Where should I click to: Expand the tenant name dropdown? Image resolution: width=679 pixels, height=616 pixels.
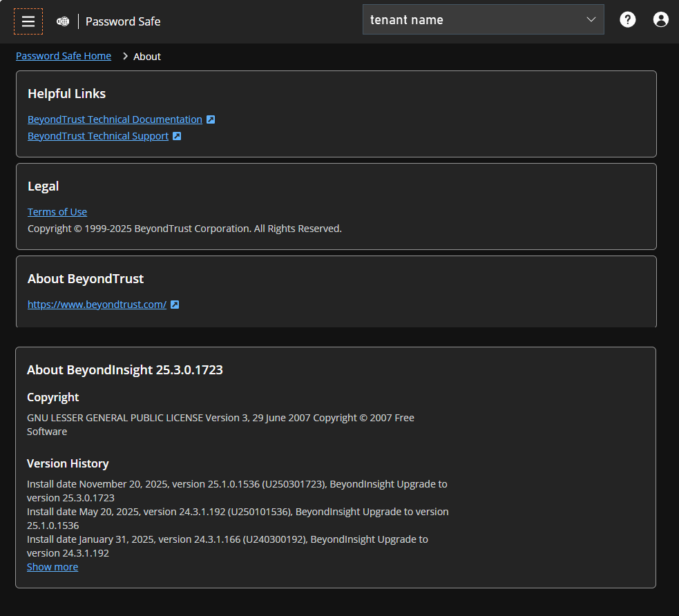coord(484,19)
